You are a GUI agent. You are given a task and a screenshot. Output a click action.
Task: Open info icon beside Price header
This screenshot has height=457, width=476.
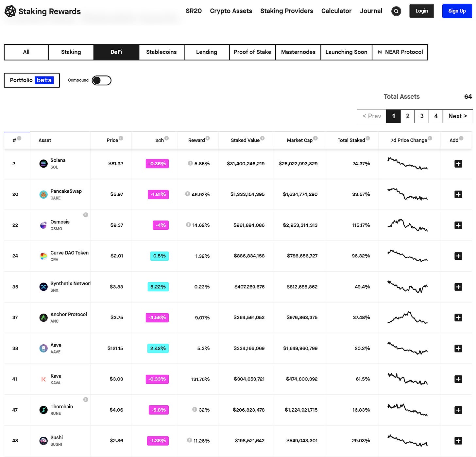pyautogui.click(x=121, y=138)
